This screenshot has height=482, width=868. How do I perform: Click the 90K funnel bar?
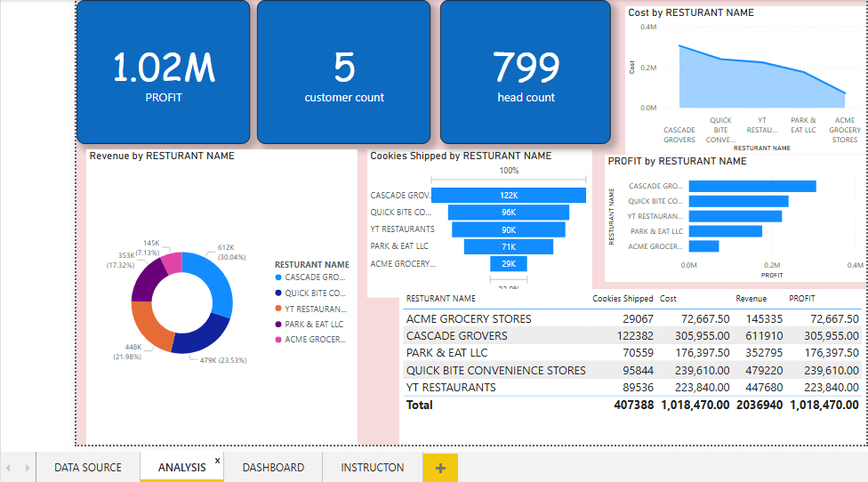pyautogui.click(x=508, y=229)
